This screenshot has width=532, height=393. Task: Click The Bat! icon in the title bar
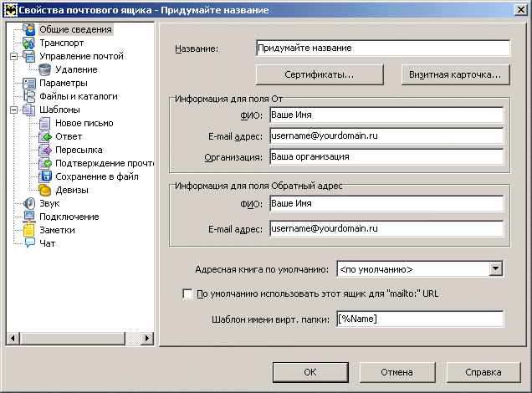(x=10, y=10)
